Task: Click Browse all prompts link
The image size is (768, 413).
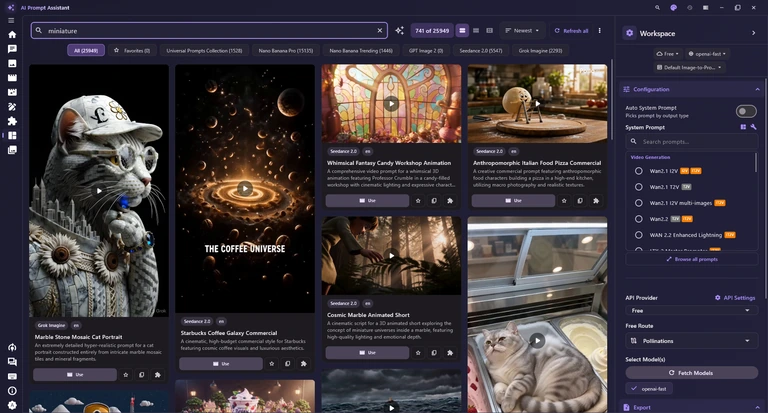Action: coord(691,259)
